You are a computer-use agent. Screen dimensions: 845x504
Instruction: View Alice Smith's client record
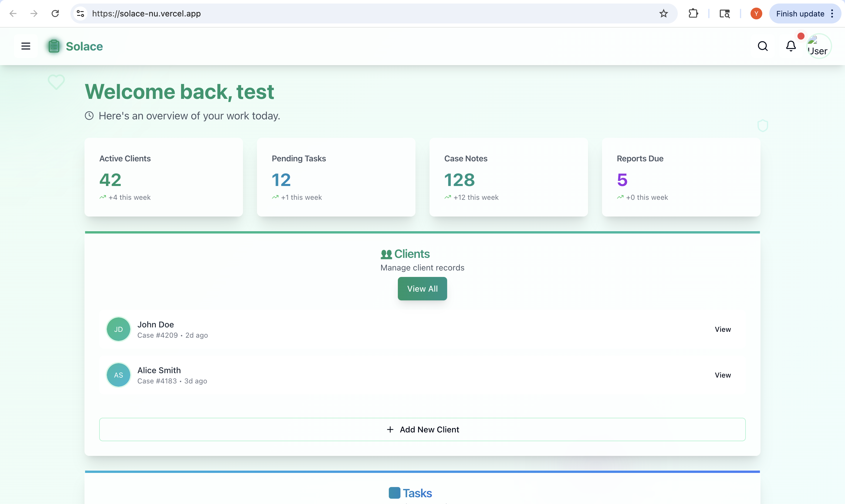[x=722, y=375]
